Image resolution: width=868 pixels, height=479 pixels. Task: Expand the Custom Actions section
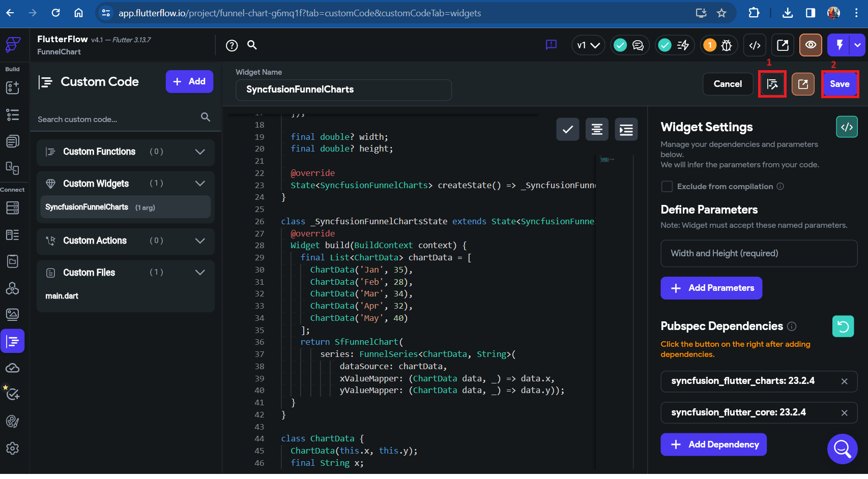point(200,241)
